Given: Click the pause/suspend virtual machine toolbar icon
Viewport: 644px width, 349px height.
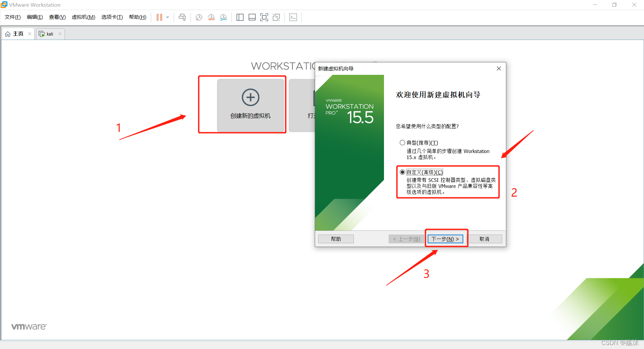Looking at the screenshot, I should click(x=159, y=17).
